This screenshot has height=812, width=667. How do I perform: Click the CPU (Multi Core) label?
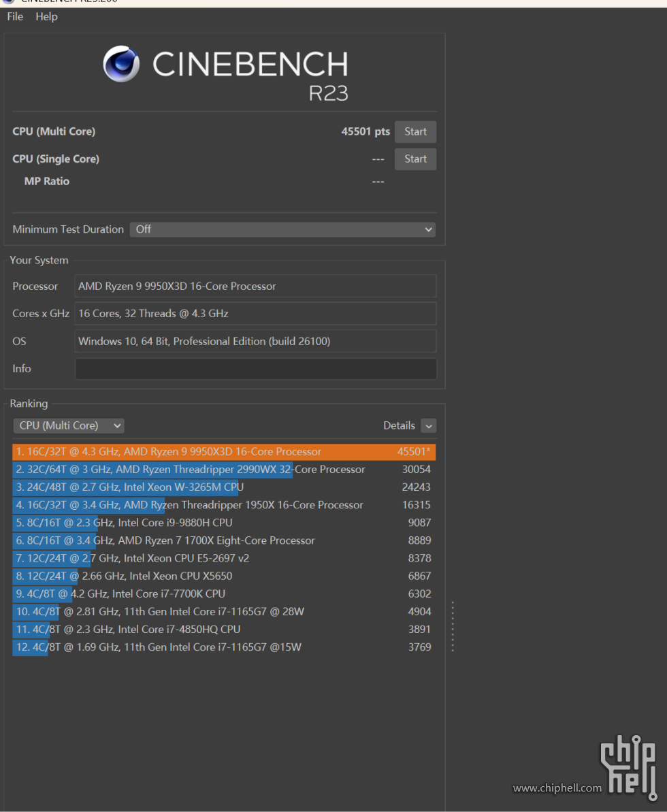(x=54, y=131)
